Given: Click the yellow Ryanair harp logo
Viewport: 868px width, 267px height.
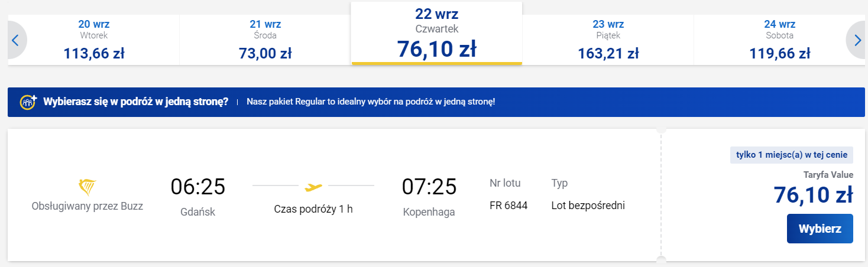Looking at the screenshot, I should click(88, 187).
